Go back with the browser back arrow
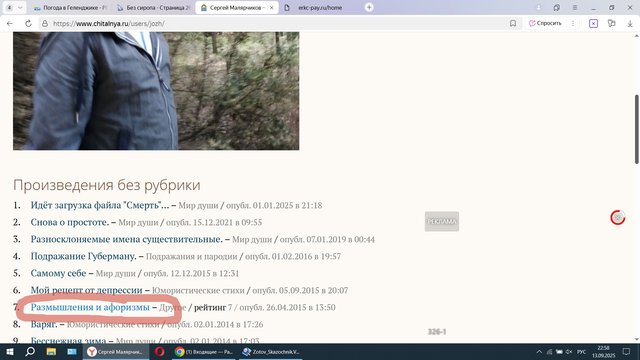The height and width of the screenshot is (360, 640). 10,24
